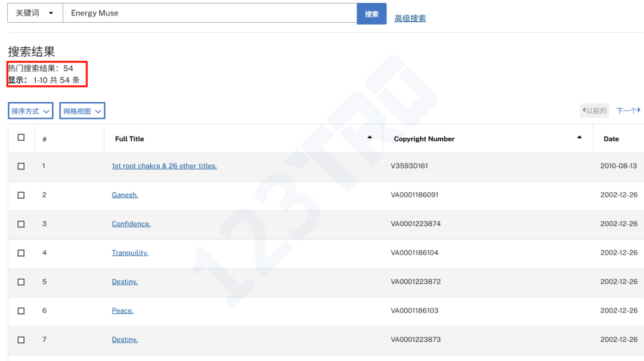Image resolution: width=644 pixels, height=361 pixels.
Task: Select copyright number VA0001186104
Action: point(414,252)
